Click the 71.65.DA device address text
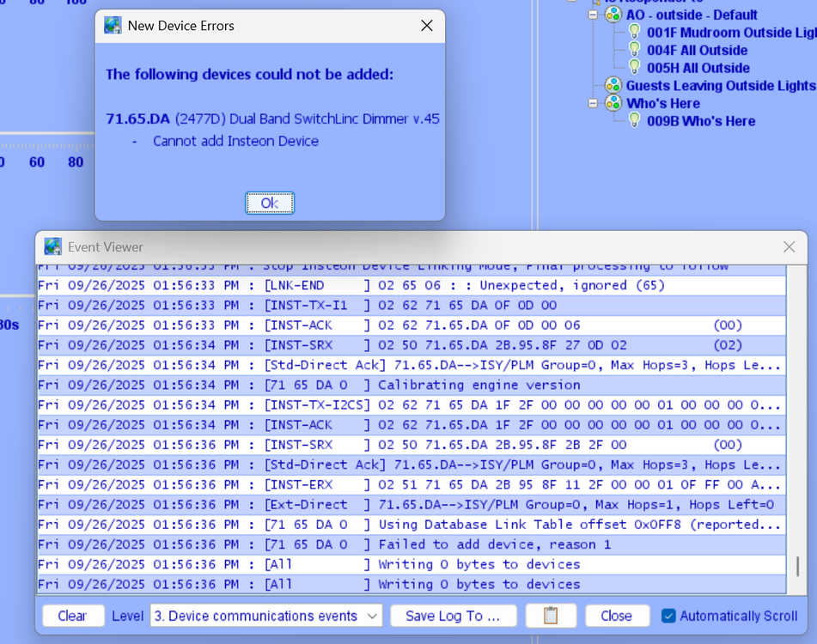 [137, 119]
